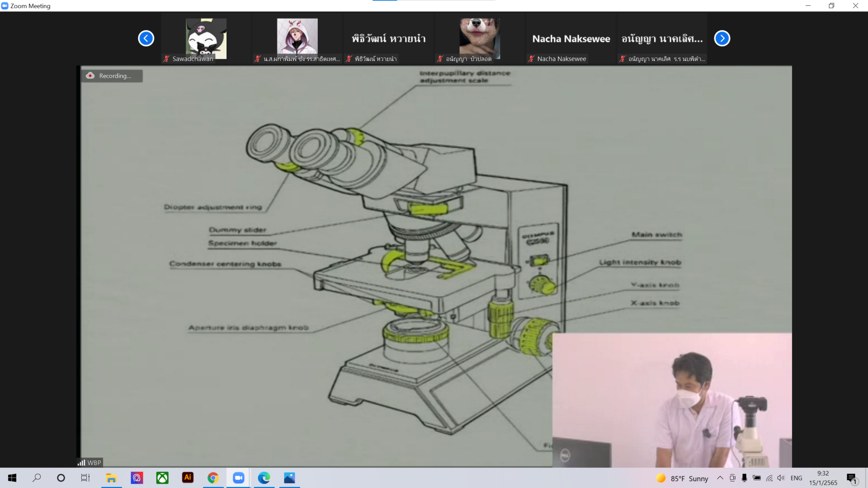Expand hidden system tray icons
Viewport: 868px width, 488px height.
(x=720, y=478)
